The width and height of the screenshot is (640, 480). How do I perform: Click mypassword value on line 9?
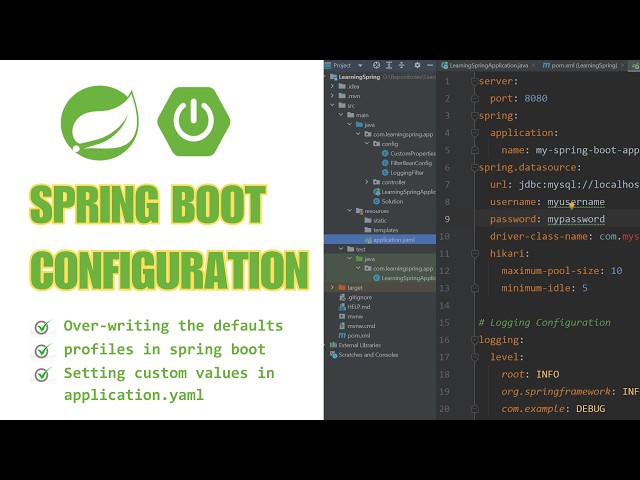[x=576, y=219]
